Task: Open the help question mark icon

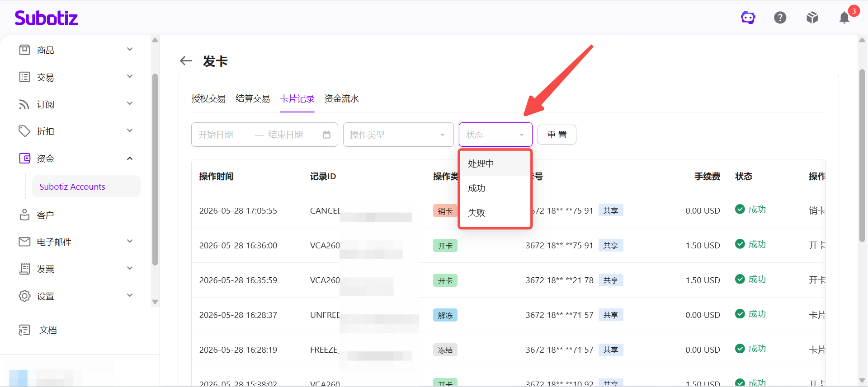Action: [780, 18]
